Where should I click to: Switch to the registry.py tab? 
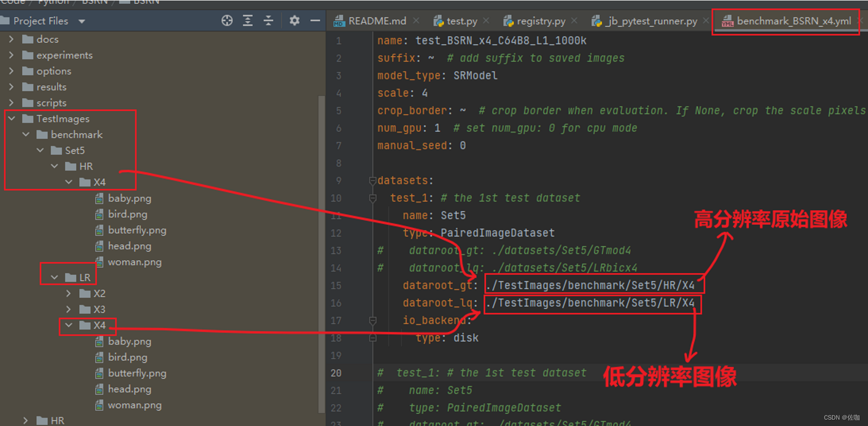[541, 21]
